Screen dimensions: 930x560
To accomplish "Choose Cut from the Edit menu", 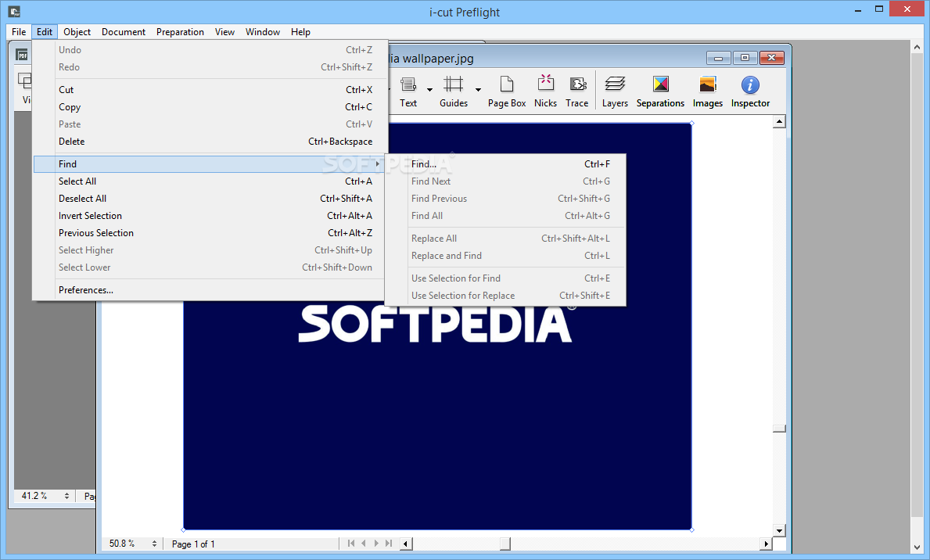I will click(210, 90).
